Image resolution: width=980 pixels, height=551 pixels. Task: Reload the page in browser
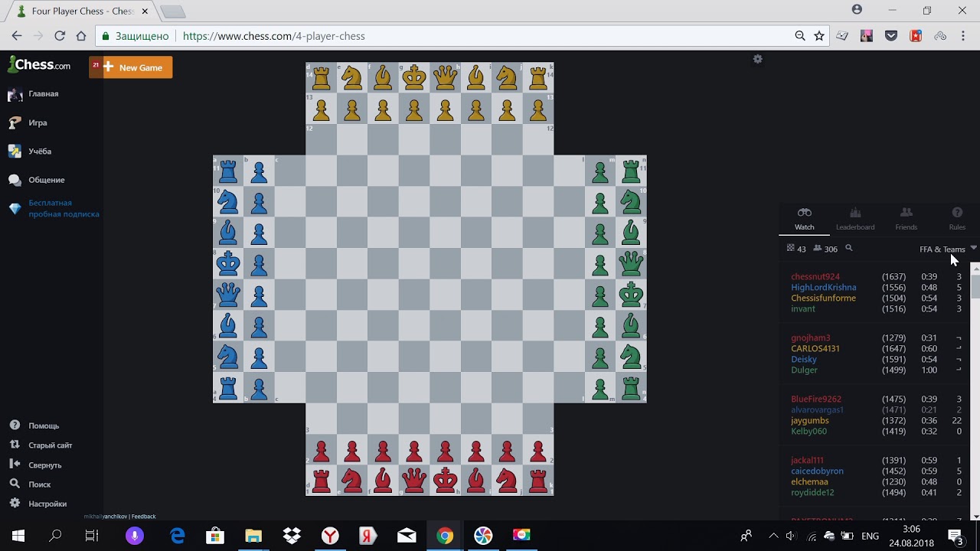(x=60, y=36)
